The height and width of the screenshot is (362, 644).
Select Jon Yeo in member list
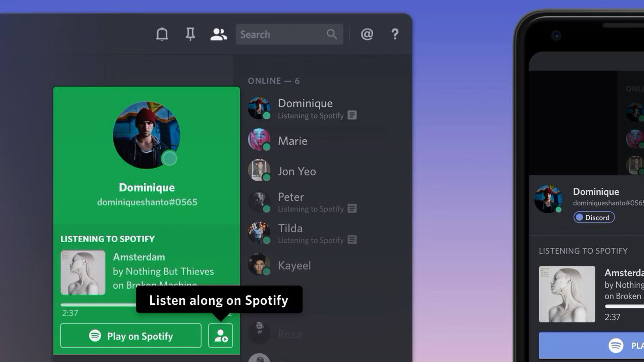coord(297,171)
